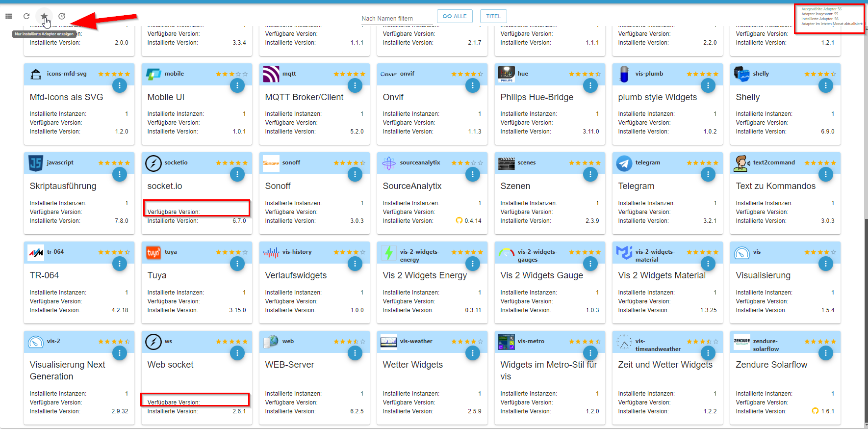Click the refresh adapters icon

[x=26, y=16]
